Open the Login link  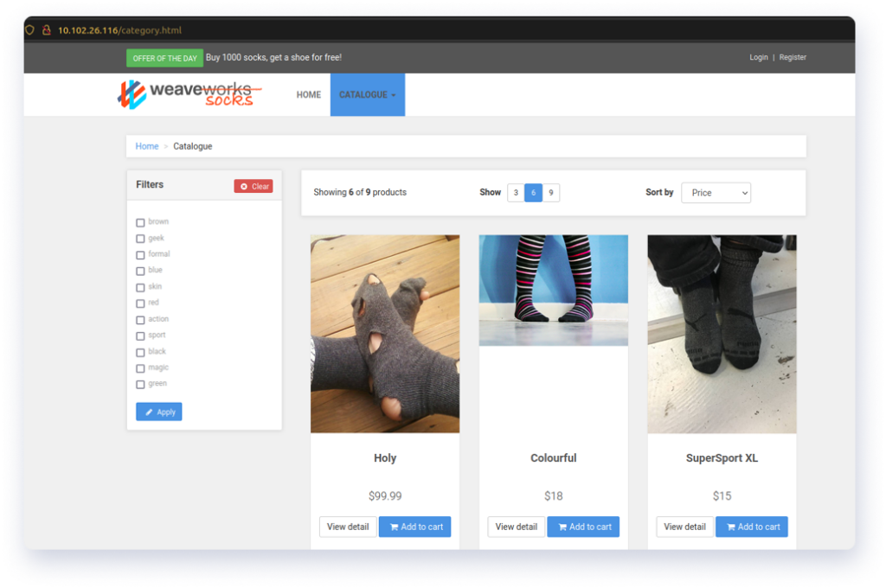759,57
